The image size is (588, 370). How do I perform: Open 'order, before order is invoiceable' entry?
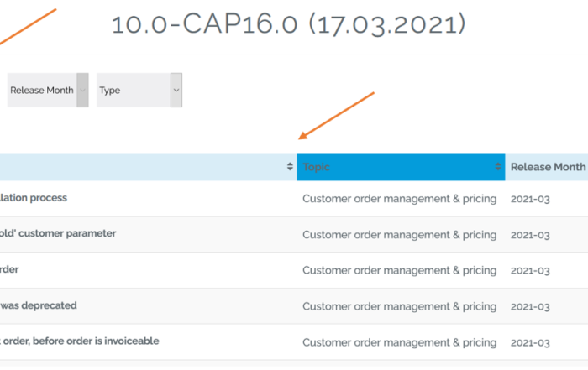(80, 341)
